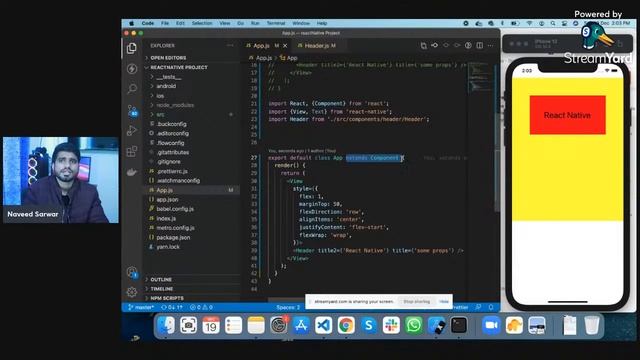Open the Run menu
This screenshot has width=640, height=360.
(x=255, y=23)
